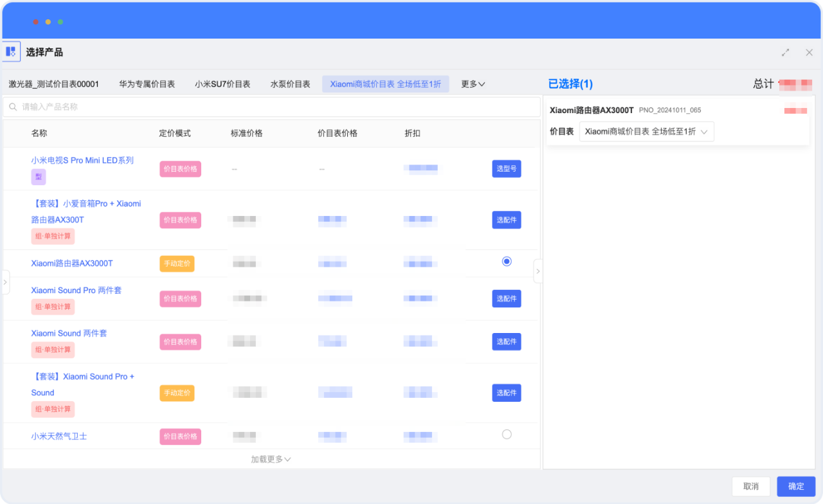Open the Xiaomi Sound 两件套 product link

[69, 333]
